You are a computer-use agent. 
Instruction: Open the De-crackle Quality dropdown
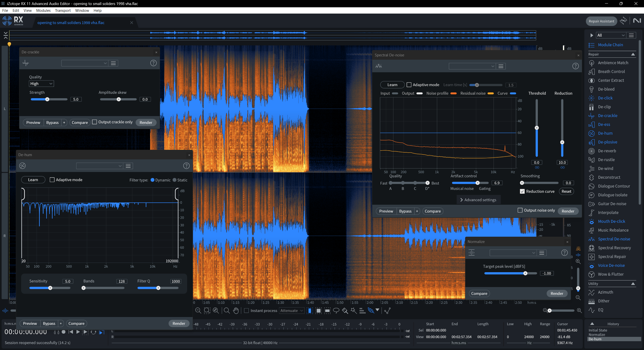tap(41, 84)
